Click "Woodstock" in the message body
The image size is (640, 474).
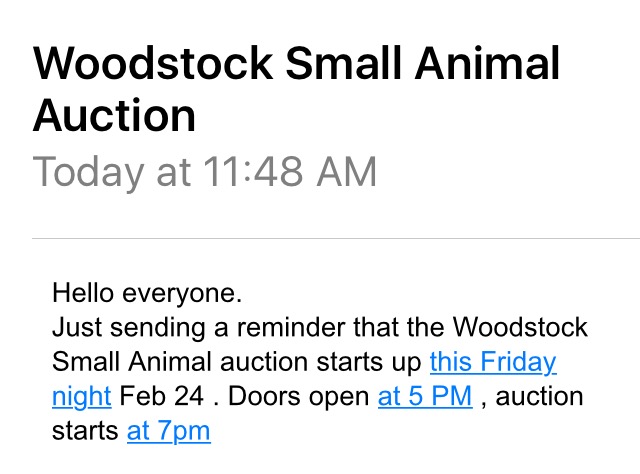pyautogui.click(x=520, y=327)
